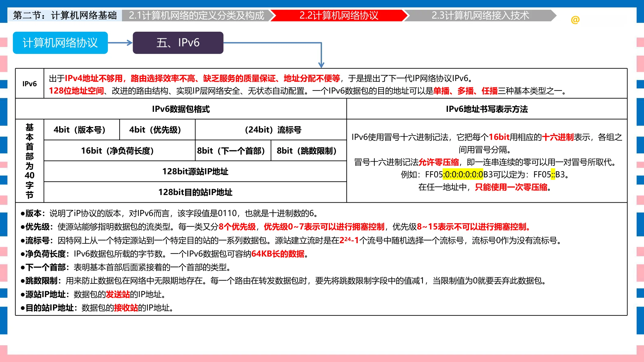Screen dimensions: 644x362
Task: Go to 2.3计算机网络接入技术 tab
Action: (480, 16)
